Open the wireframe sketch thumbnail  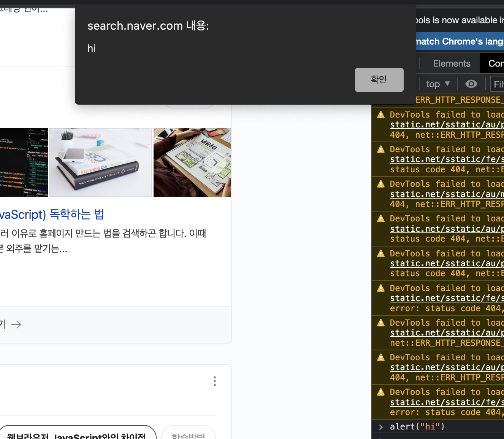pyautogui.click(x=192, y=162)
